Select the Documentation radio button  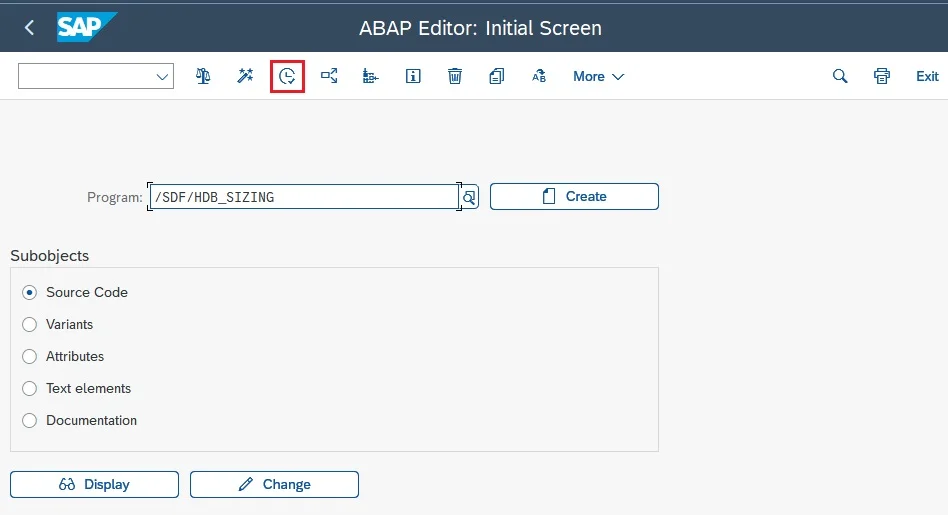point(30,421)
